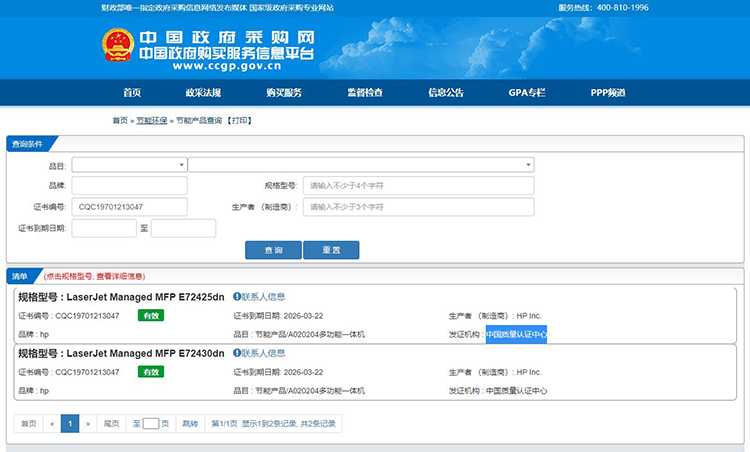The height and width of the screenshot is (452, 750).
Task: Click the certificate expiry start date field
Action: 104,228
